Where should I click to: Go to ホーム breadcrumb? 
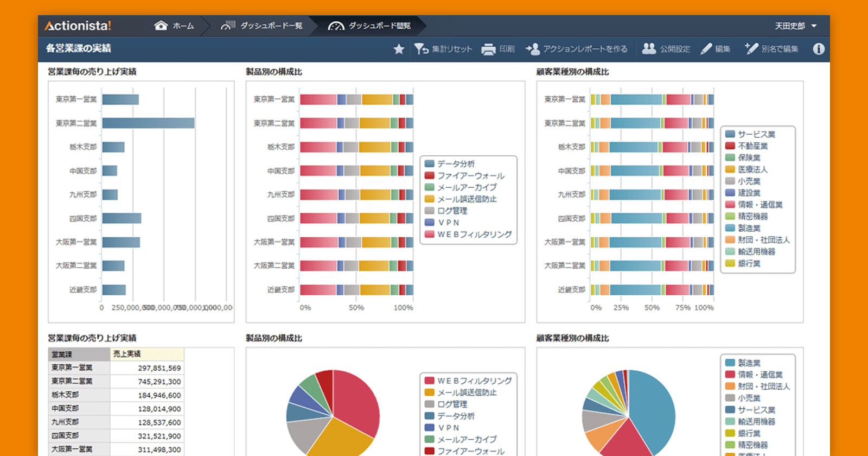pyautogui.click(x=174, y=26)
